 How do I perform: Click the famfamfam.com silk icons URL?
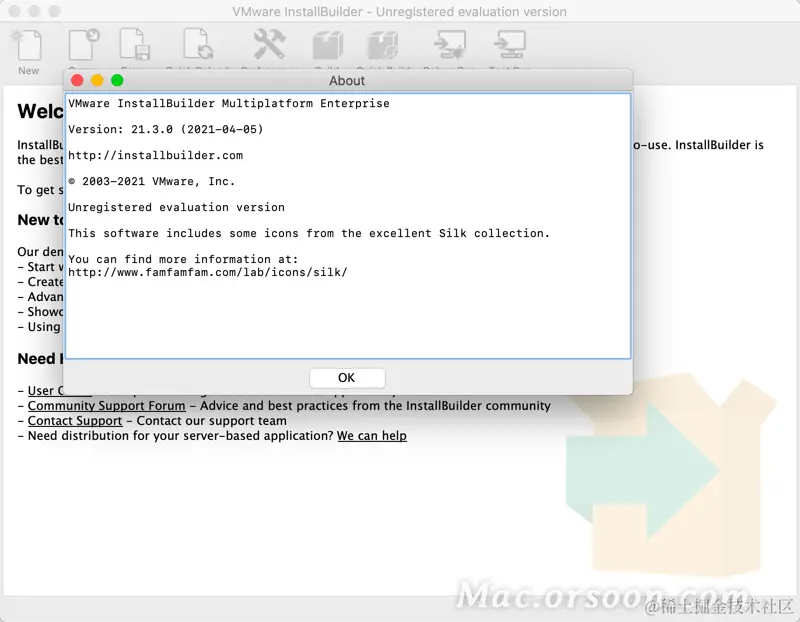tap(208, 272)
